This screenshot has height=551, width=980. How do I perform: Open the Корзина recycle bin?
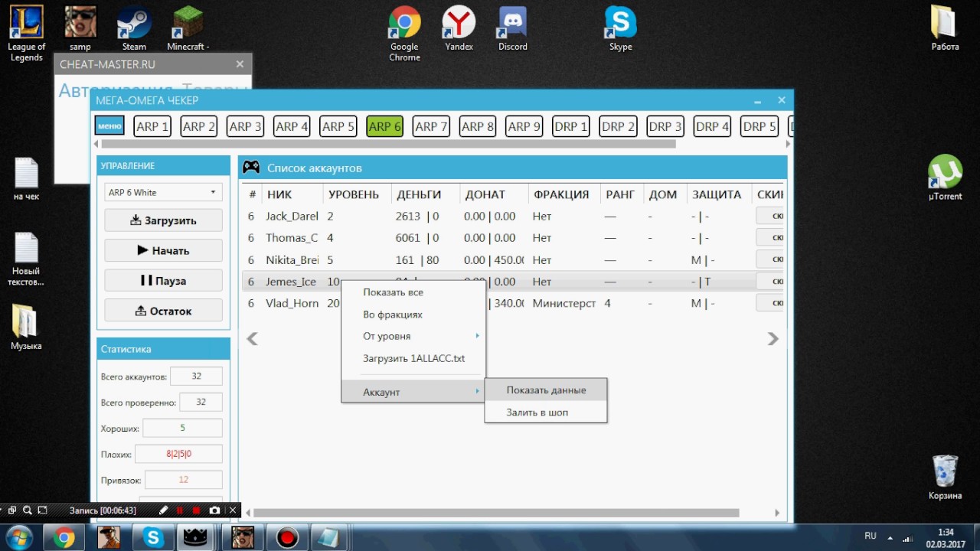[x=945, y=478]
